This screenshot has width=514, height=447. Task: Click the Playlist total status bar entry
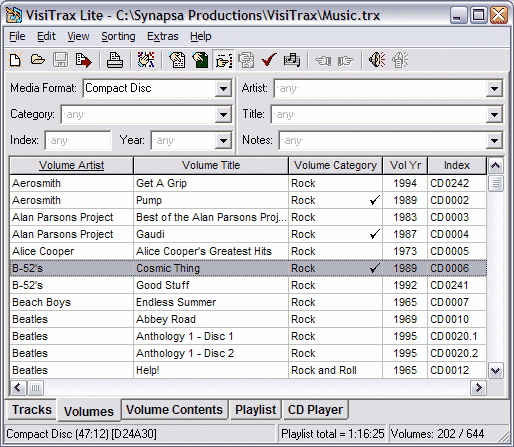point(332,434)
